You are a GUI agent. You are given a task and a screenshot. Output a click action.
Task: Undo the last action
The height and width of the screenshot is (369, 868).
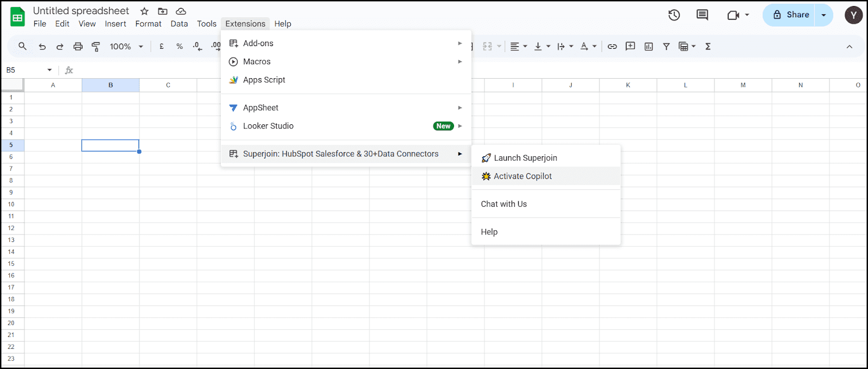point(42,47)
